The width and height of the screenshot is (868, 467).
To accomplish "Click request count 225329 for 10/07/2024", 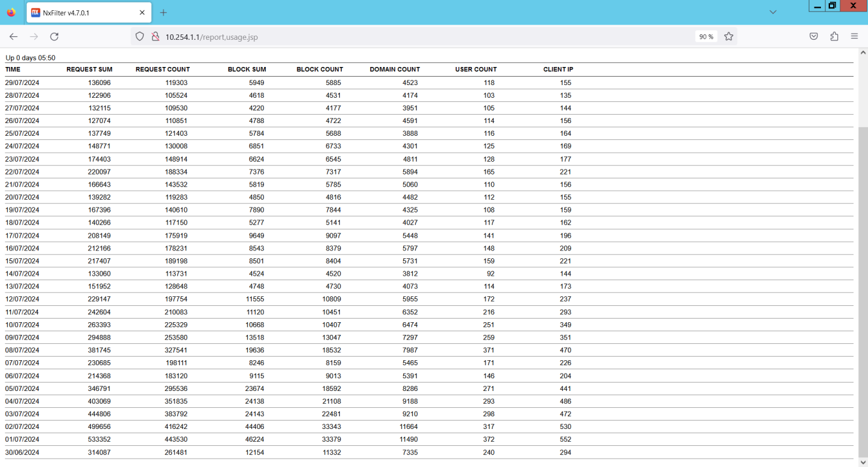I will (x=176, y=325).
